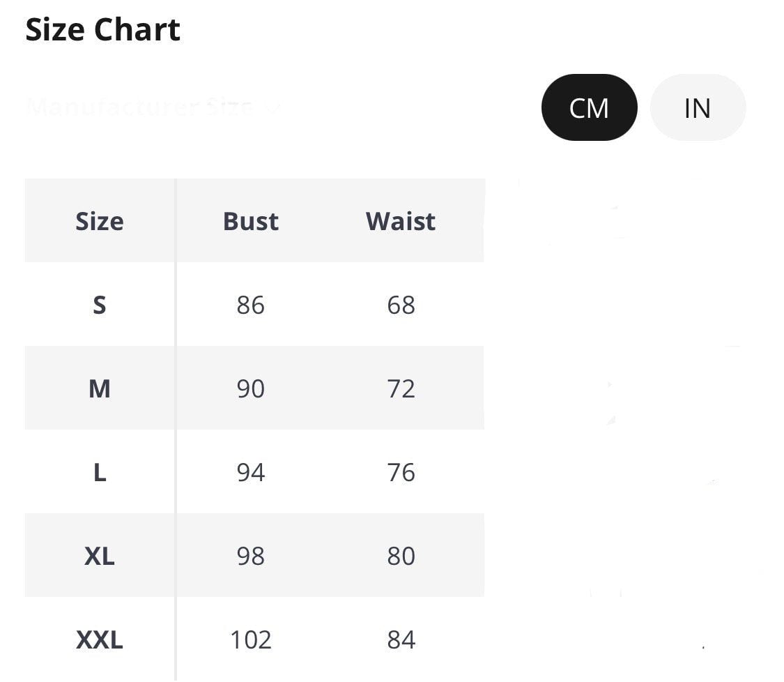Select the Size column header
Screen dimensions: 784x682
click(x=100, y=221)
